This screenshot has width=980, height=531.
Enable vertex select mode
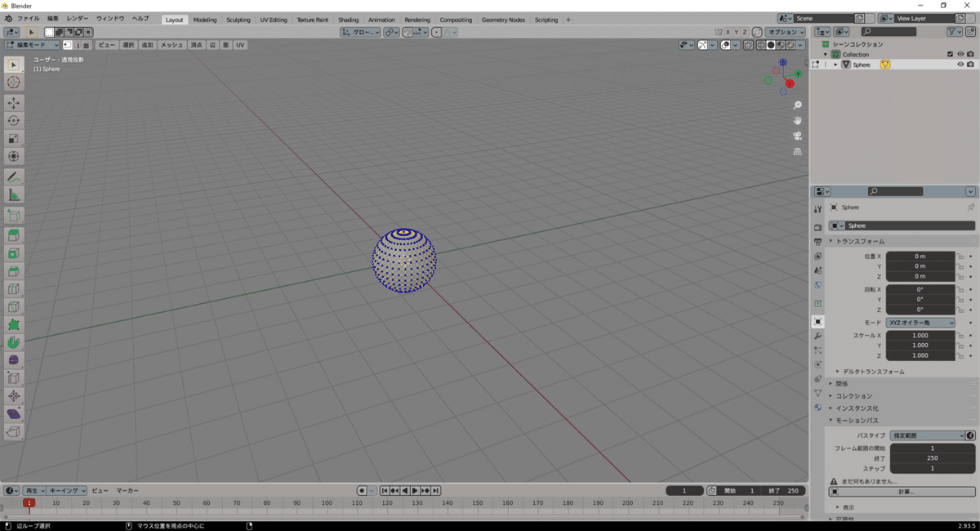click(x=68, y=45)
